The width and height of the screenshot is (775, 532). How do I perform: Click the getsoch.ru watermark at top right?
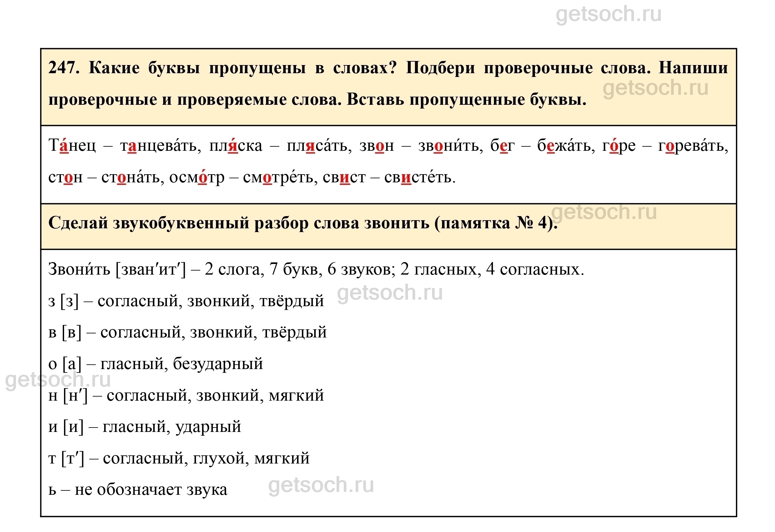[608, 14]
